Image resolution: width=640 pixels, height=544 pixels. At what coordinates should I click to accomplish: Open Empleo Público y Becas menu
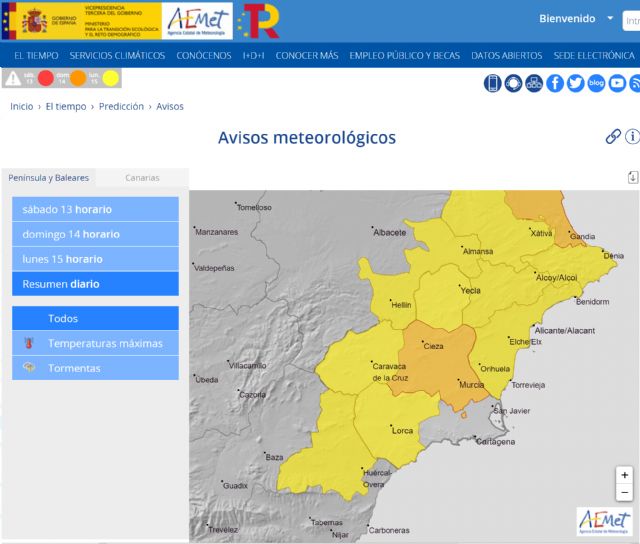404,56
